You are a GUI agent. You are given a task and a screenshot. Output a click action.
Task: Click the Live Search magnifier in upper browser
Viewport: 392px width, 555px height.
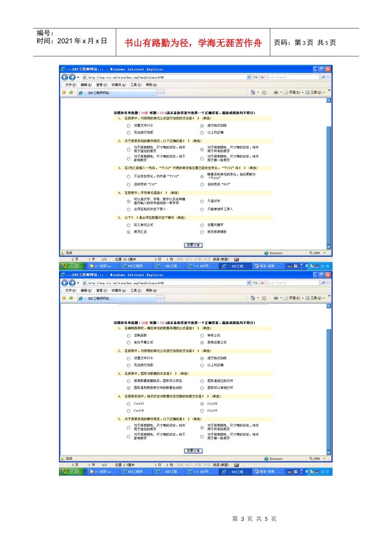tap(323, 77)
